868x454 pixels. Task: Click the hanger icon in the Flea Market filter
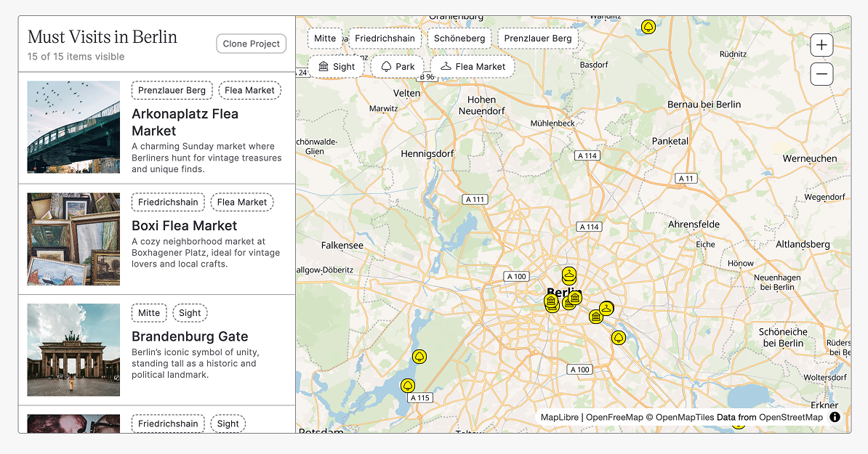click(x=446, y=66)
